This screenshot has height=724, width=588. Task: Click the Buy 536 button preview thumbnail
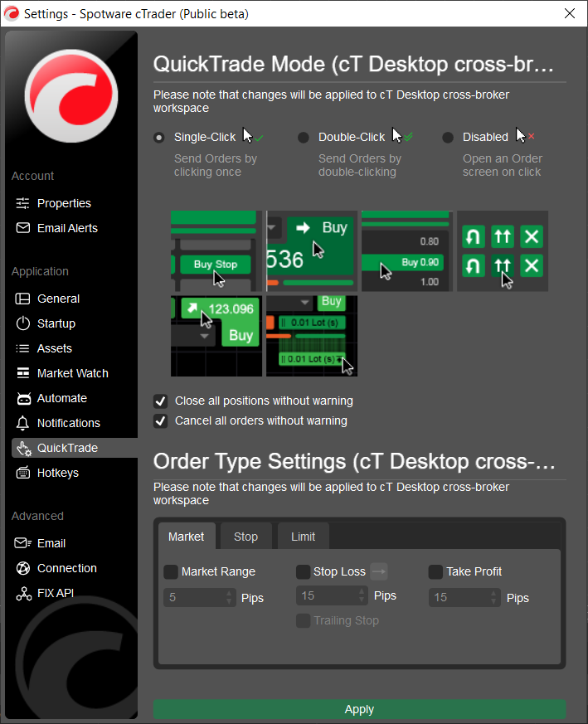click(312, 251)
